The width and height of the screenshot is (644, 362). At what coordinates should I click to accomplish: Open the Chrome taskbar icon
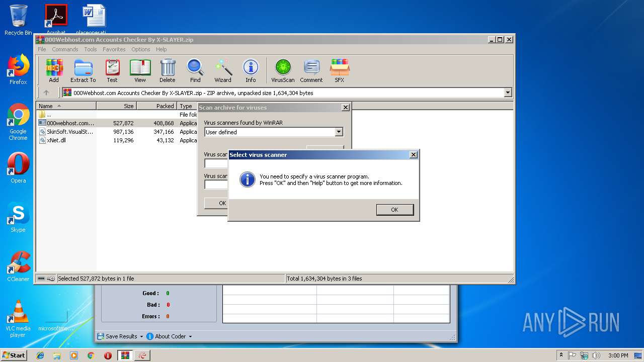click(91, 355)
